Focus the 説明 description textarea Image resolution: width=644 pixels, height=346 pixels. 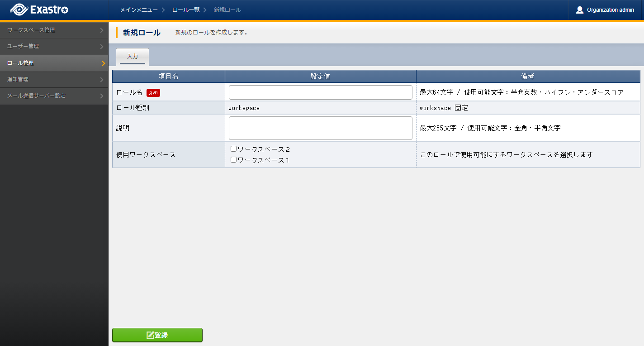point(320,128)
